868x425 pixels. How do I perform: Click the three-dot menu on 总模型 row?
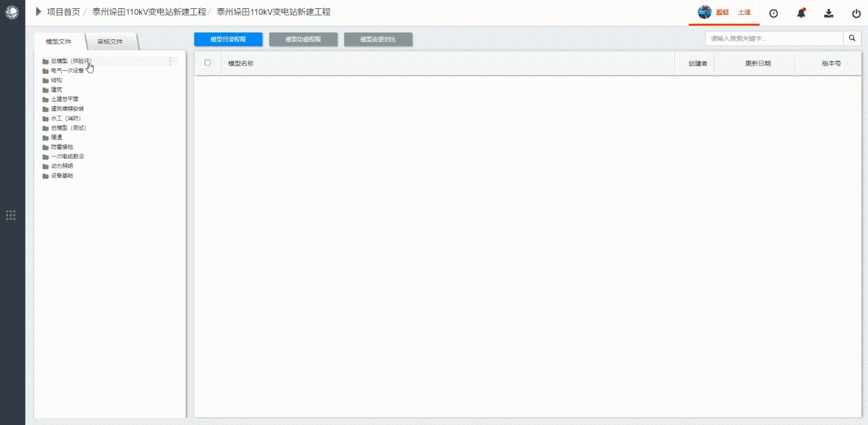[x=170, y=61]
